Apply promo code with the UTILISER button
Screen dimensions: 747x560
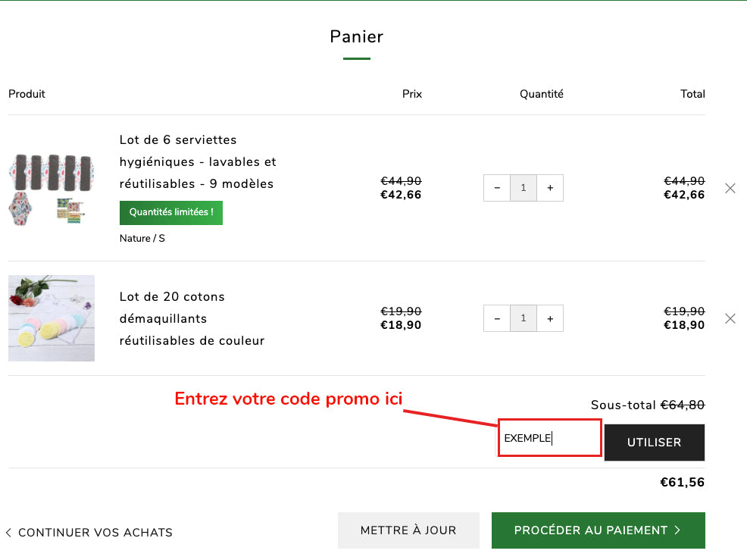point(654,442)
